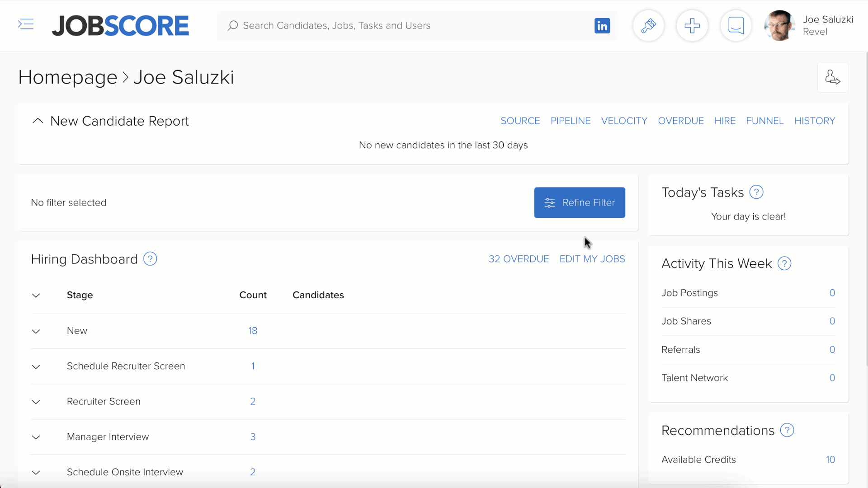
Task: Open Hiring Dashboard help question mark
Action: pos(150,259)
